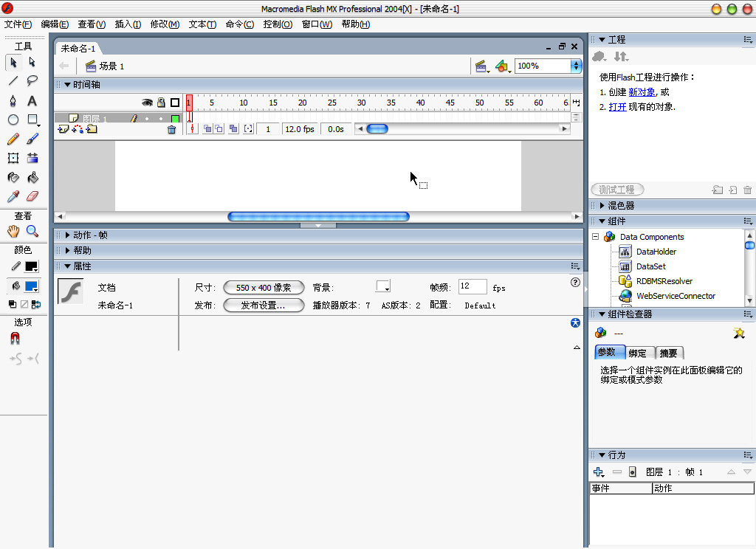Select the Paint Bucket tool
Screen dimensions: 756x549
click(x=32, y=177)
